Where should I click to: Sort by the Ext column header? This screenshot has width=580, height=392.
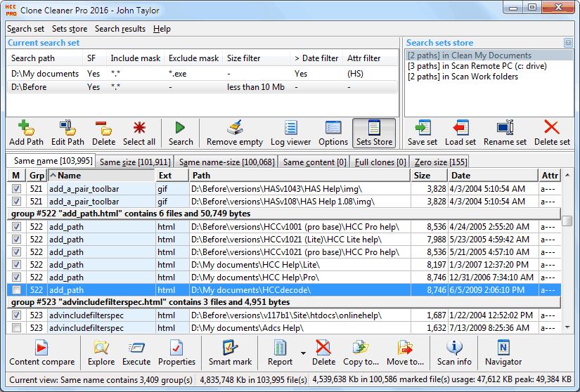[x=172, y=176]
